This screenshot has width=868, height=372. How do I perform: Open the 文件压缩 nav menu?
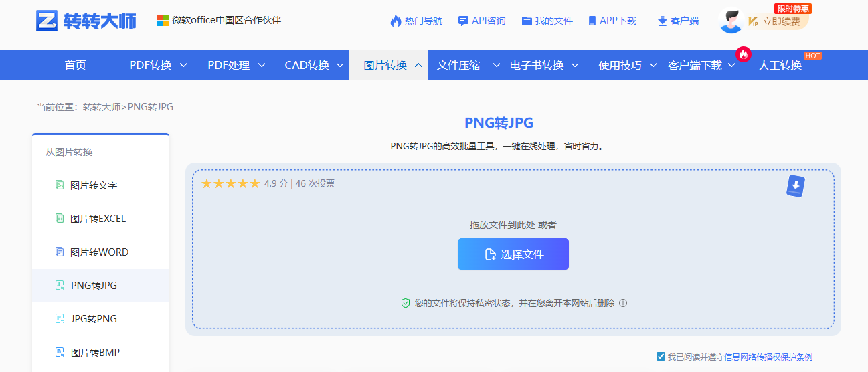pyautogui.click(x=458, y=65)
